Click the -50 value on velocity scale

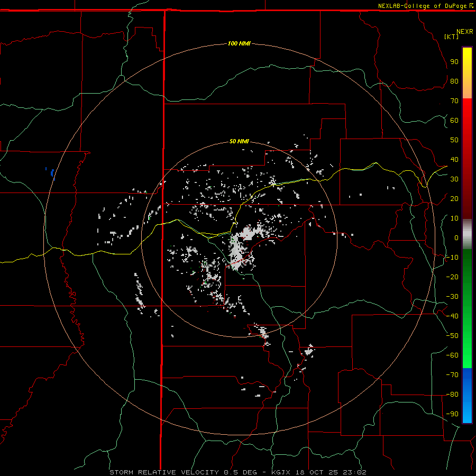click(x=452, y=336)
